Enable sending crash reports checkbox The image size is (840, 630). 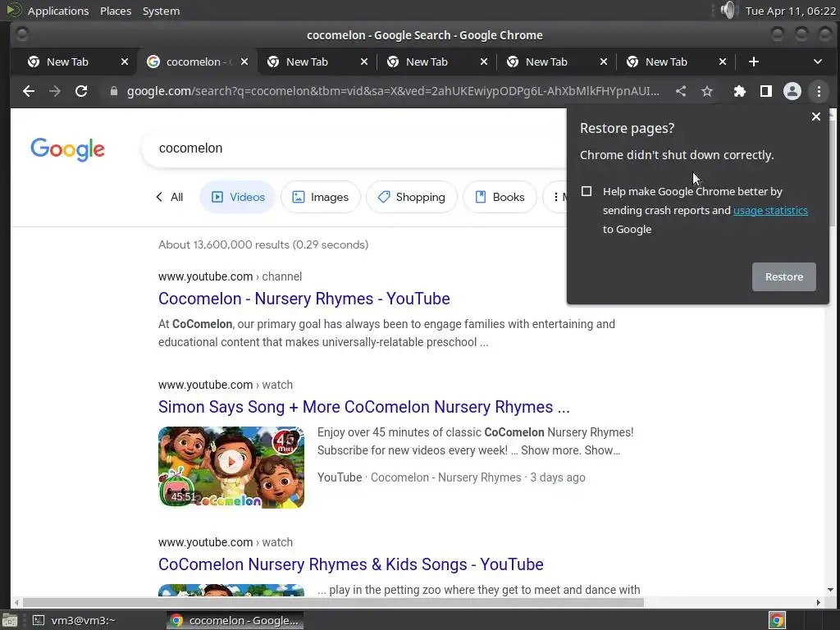587,191
